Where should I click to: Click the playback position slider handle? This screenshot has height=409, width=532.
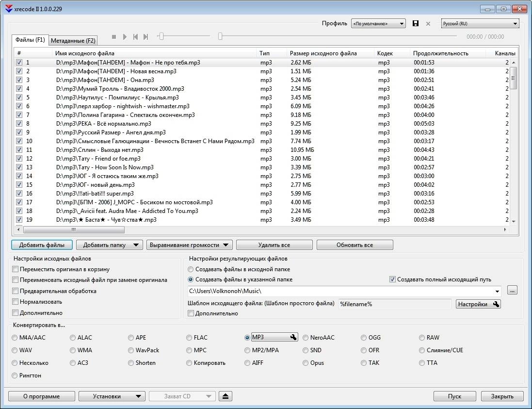tap(220, 36)
